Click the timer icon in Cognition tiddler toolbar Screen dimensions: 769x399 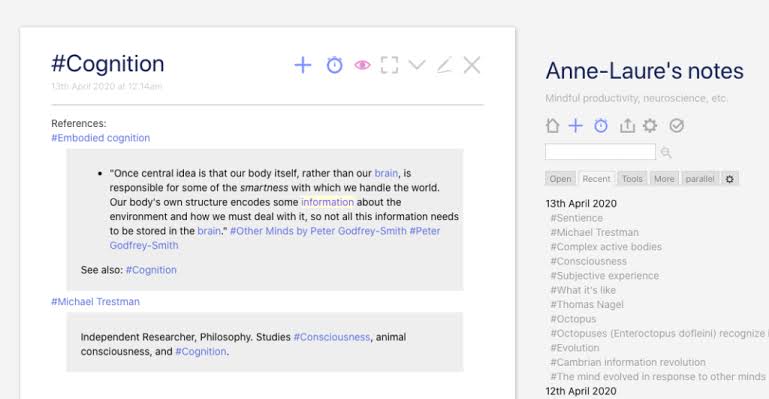334,65
